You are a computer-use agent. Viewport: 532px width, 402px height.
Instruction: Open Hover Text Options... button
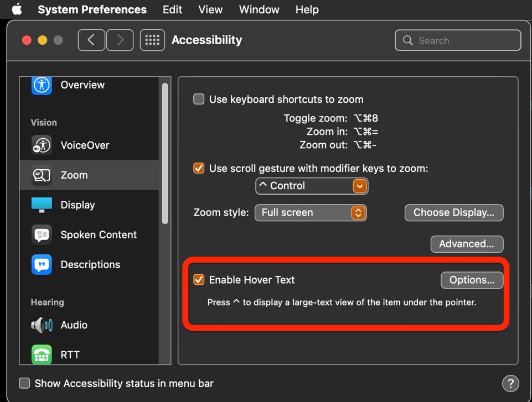[x=472, y=280]
